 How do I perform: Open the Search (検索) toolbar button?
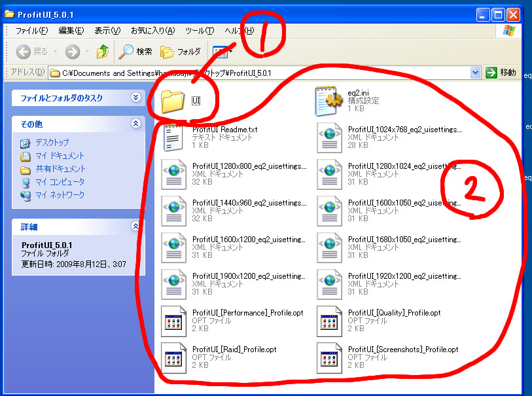point(135,52)
